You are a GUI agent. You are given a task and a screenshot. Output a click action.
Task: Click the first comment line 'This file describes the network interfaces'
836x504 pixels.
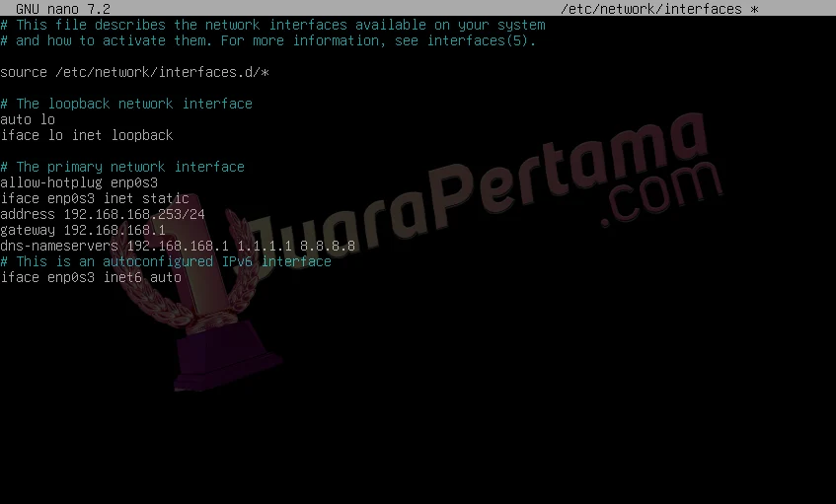point(272,25)
